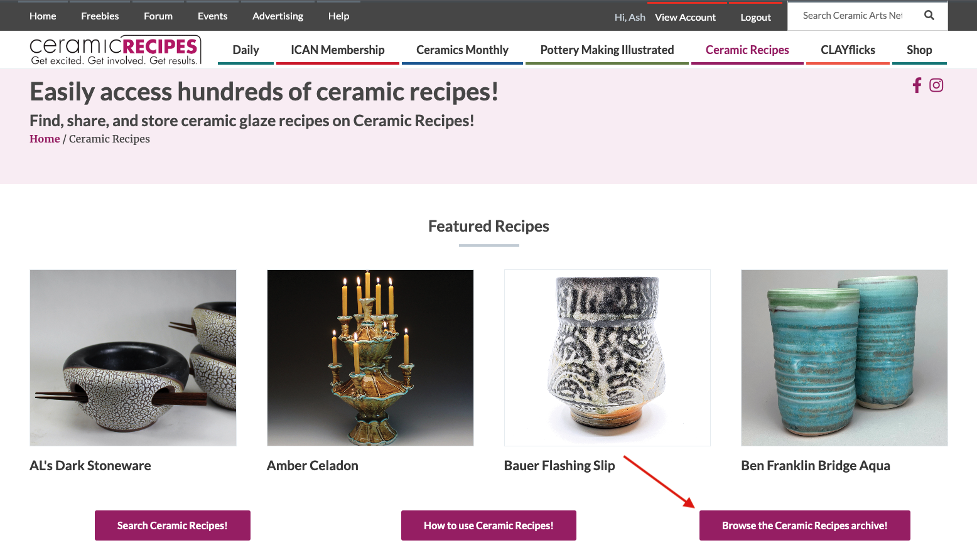This screenshot has height=560, width=977.
Task: Click the Ceramic Recipes logo
Action: [x=116, y=50]
